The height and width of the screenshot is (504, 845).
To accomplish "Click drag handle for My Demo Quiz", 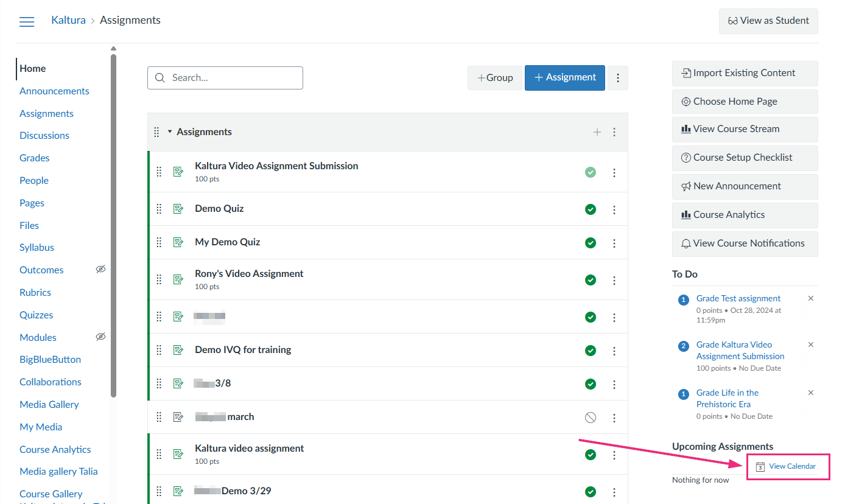I will tap(159, 242).
